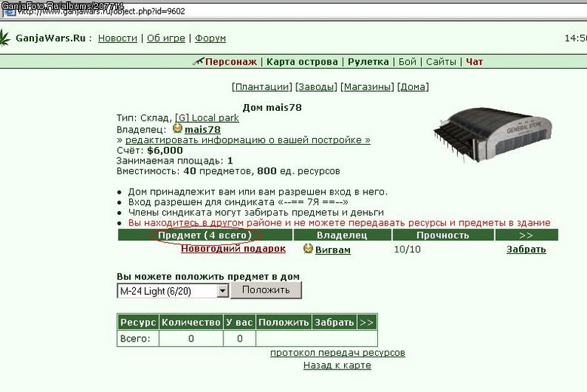Image resolution: width=587 pixels, height=392 pixels.
Task: Click the GanjaWars leaf logo icon
Action: coord(5,38)
